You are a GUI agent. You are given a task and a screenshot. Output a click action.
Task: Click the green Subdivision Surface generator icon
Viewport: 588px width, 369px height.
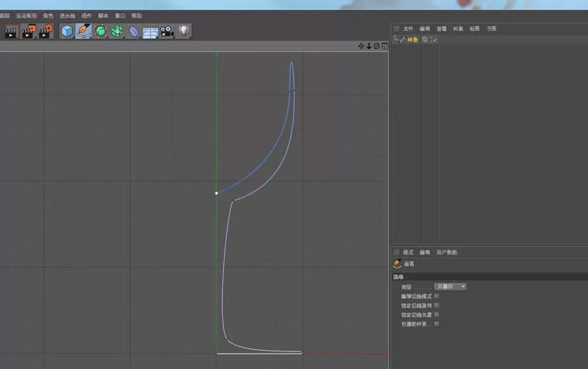(x=101, y=31)
